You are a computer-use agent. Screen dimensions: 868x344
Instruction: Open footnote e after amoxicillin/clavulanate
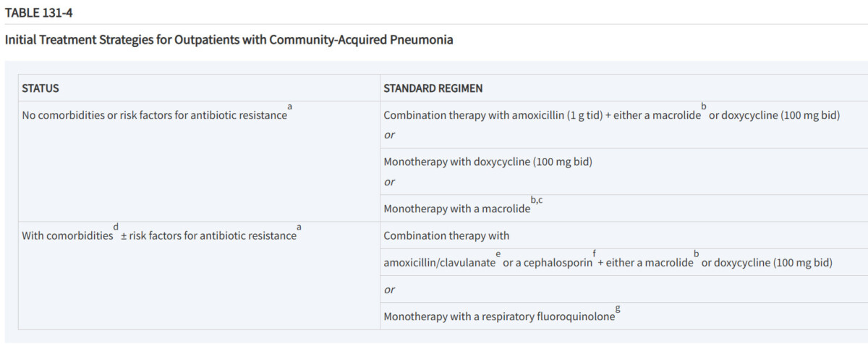[x=498, y=253]
